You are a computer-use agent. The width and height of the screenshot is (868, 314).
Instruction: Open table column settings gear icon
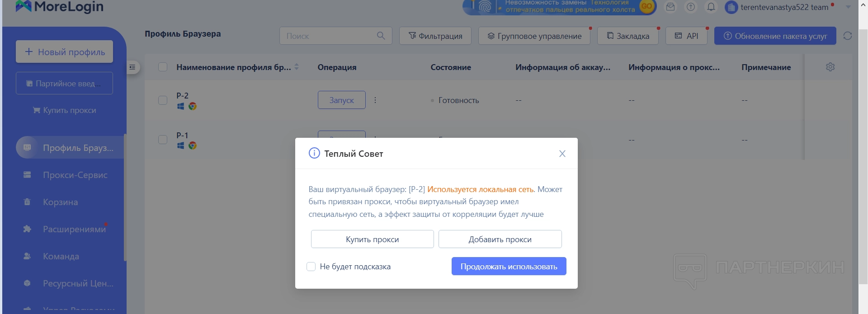[x=830, y=67]
